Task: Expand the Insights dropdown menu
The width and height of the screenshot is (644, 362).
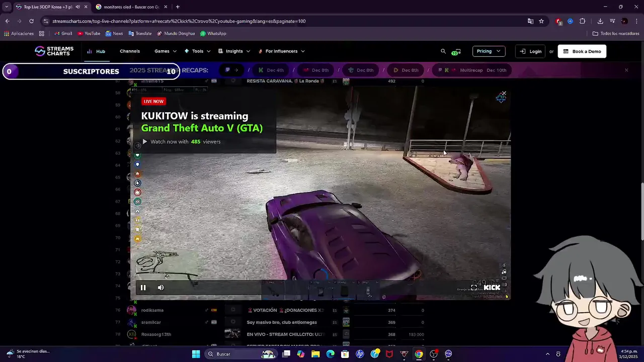Action: [234, 51]
